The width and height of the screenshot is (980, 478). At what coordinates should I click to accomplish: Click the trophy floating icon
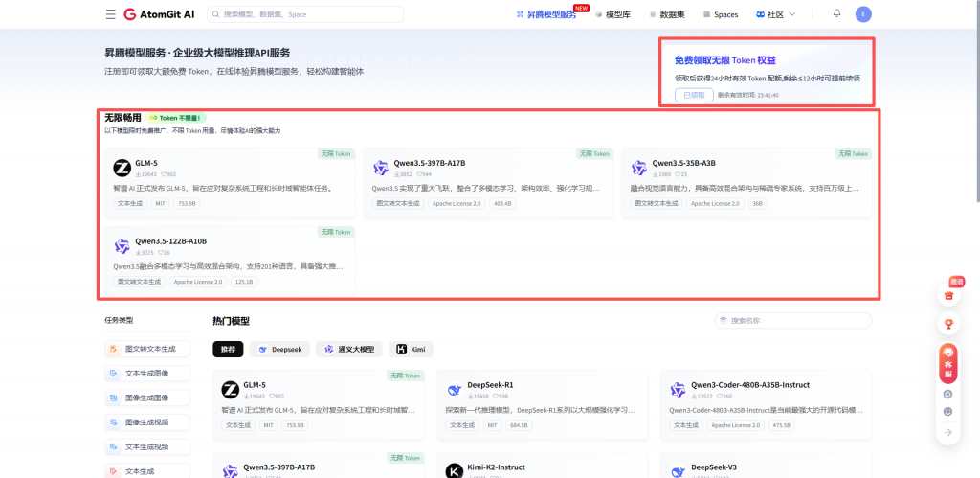pos(948,324)
